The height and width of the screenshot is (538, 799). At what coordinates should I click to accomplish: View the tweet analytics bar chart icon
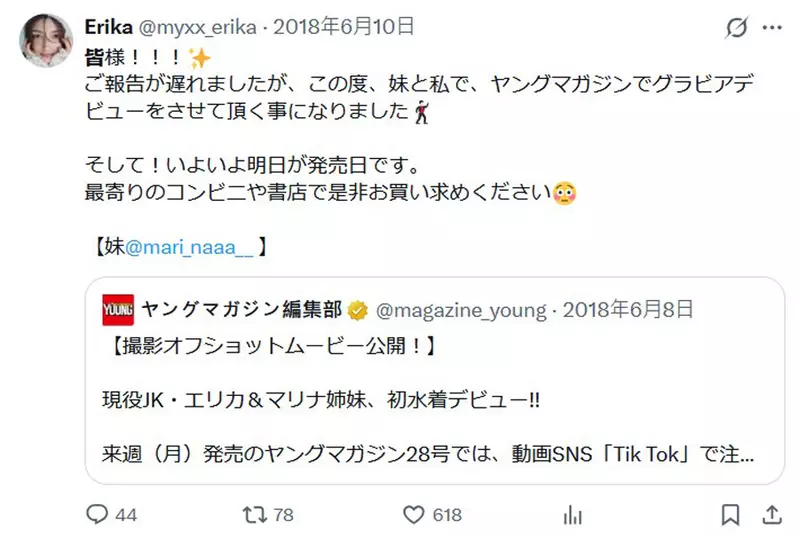pos(573,514)
